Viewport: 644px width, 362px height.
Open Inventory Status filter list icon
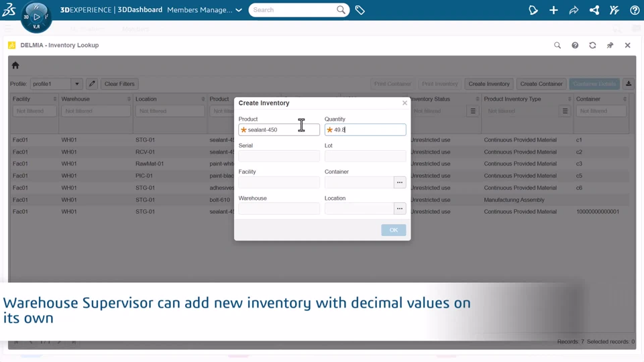click(473, 111)
